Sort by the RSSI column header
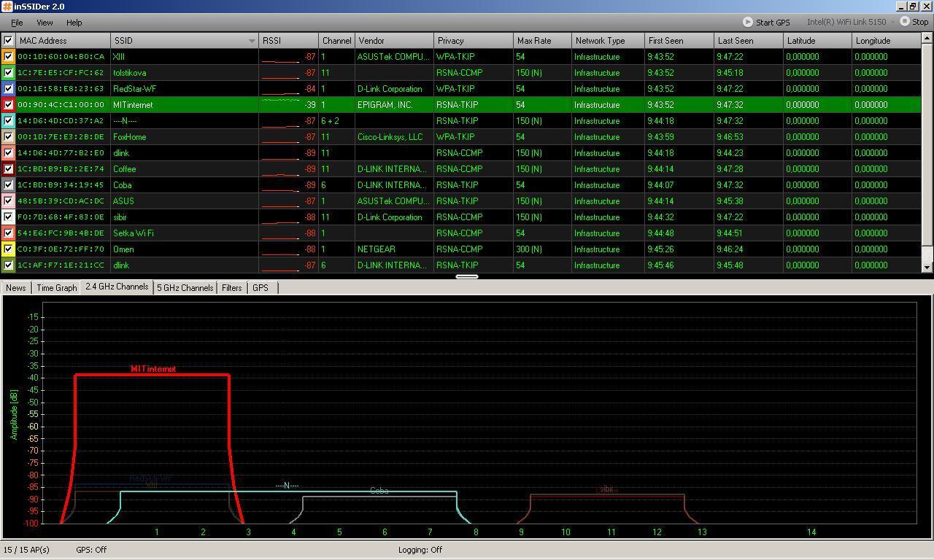This screenshot has width=934, height=560. (288, 41)
